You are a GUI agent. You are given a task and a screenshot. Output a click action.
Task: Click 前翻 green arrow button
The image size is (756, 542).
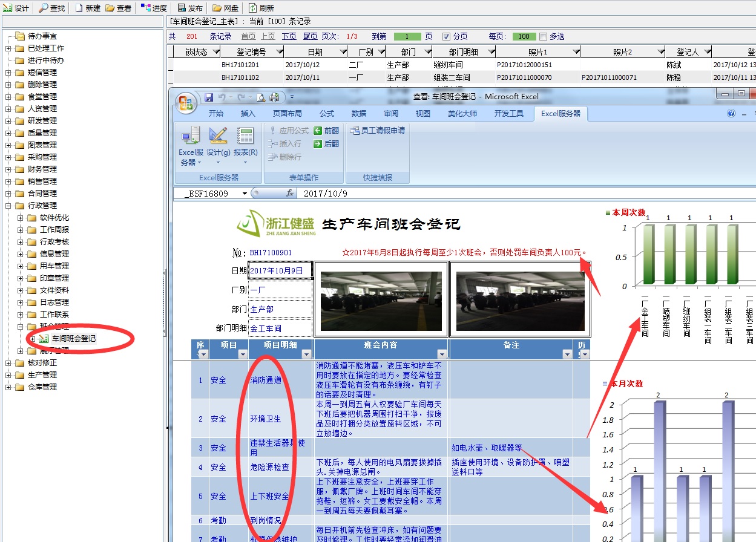pos(326,131)
